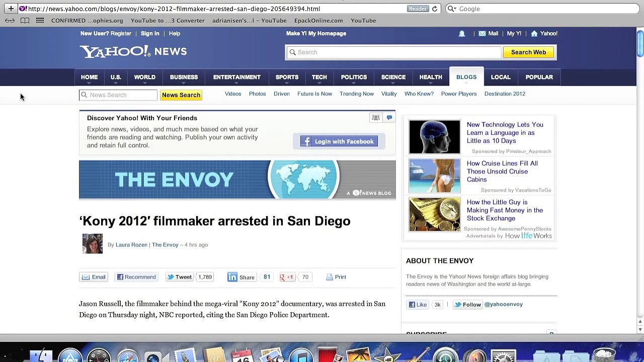
Task: Open the bookmarks book icon
Action: tap(25, 21)
